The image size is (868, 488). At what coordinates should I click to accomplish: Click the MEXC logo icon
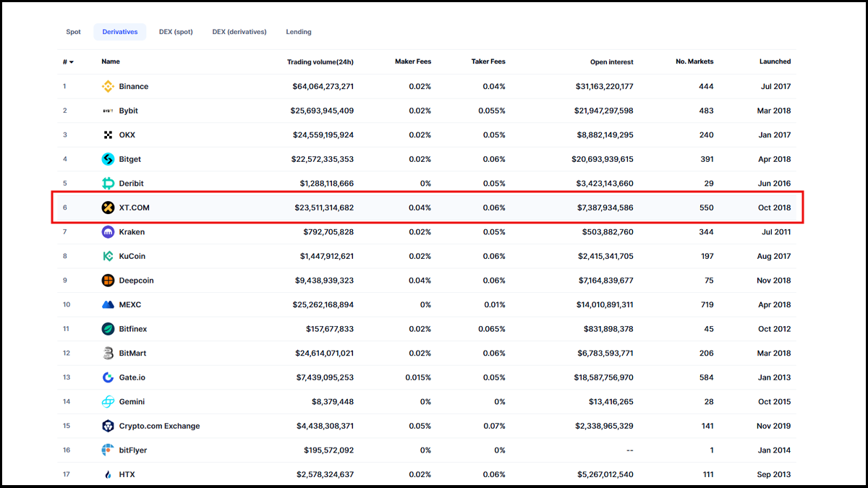(x=108, y=304)
